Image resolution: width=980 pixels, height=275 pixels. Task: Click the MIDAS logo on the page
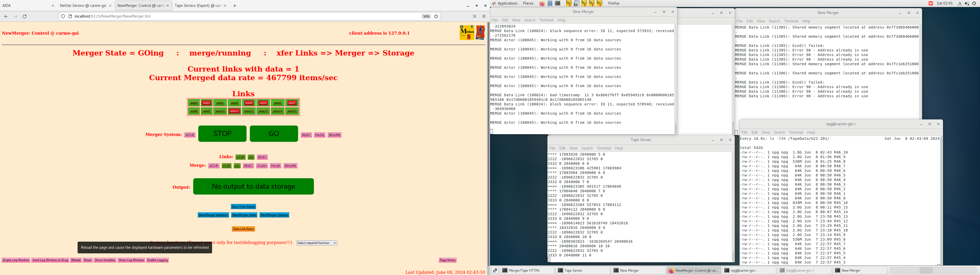click(467, 33)
